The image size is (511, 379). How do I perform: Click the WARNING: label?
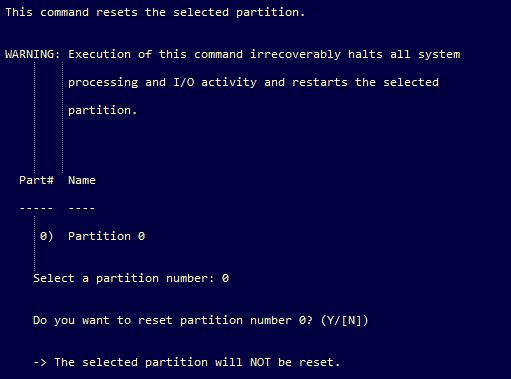pyautogui.click(x=33, y=54)
